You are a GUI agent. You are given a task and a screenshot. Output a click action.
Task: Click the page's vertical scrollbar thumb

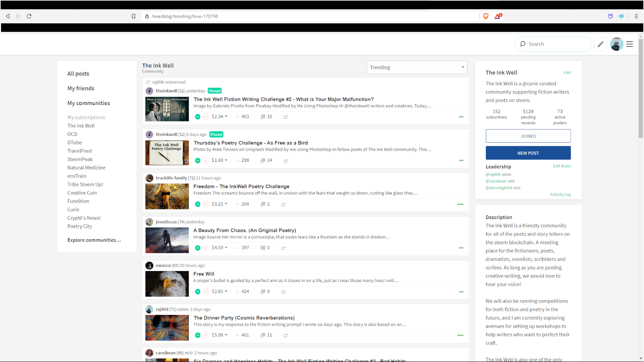coord(640,88)
